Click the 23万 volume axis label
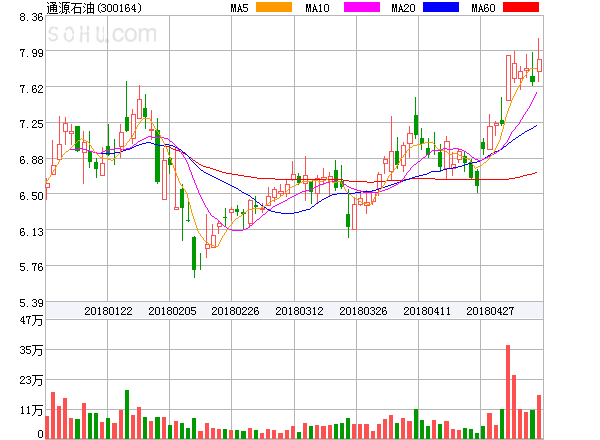Viewport: 600px width, 440px height. (x=31, y=380)
